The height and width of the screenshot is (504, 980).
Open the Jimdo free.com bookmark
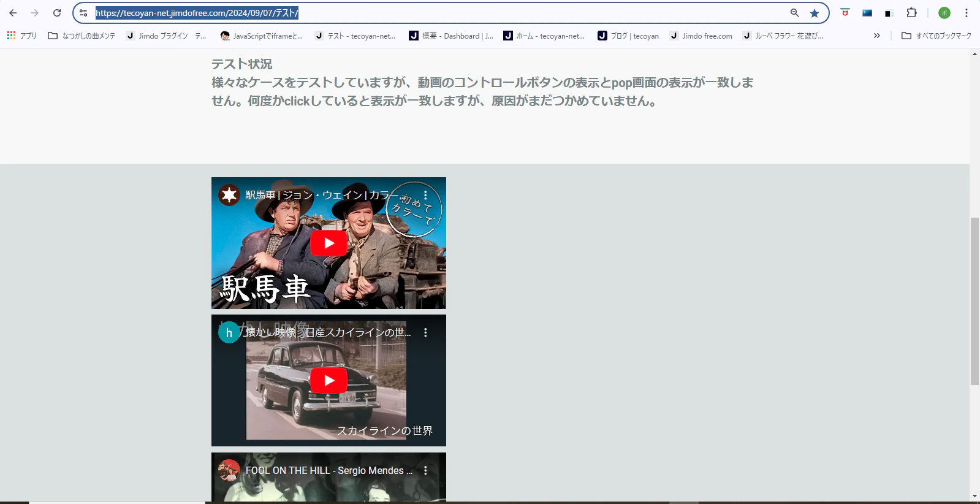(701, 36)
